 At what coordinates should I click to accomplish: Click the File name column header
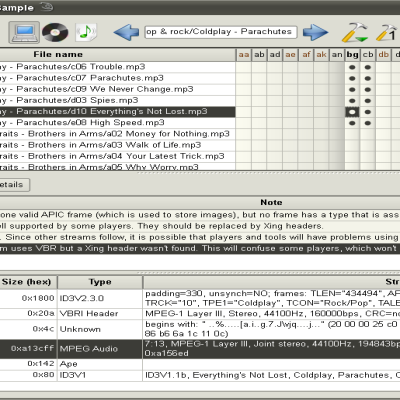pyautogui.click(x=117, y=55)
